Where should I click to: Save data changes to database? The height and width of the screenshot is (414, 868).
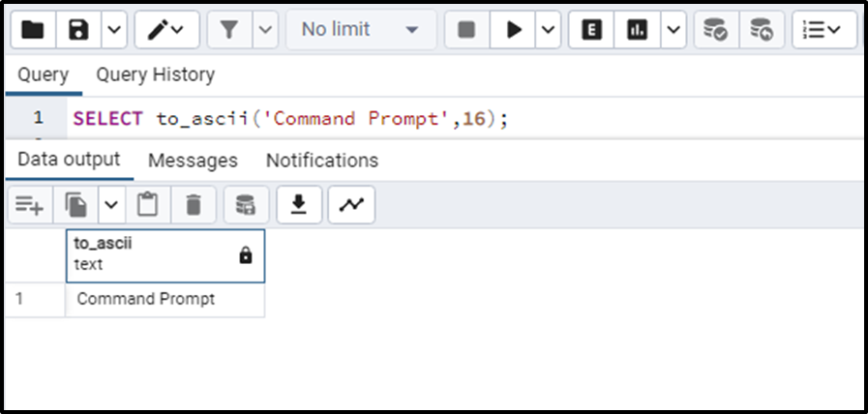point(247,205)
